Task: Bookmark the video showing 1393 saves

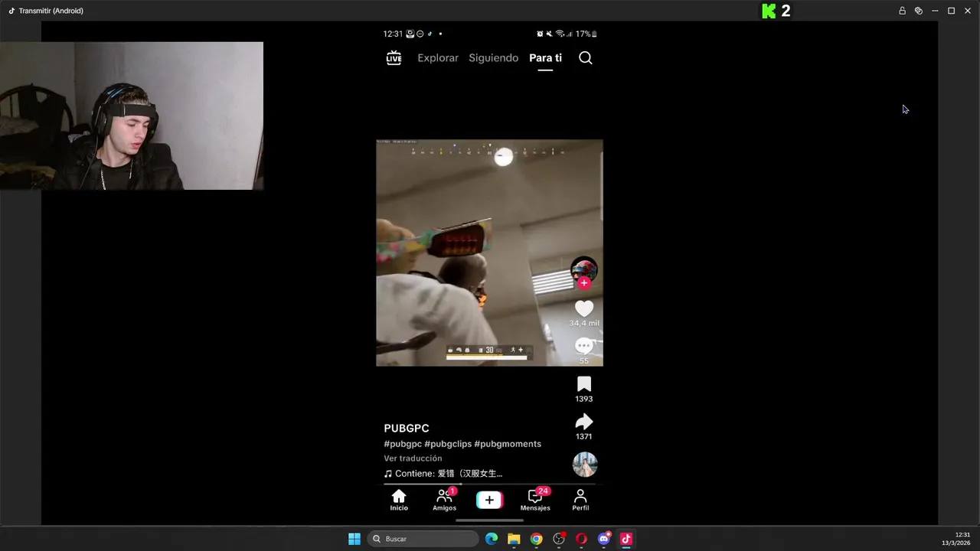Action: tap(584, 384)
